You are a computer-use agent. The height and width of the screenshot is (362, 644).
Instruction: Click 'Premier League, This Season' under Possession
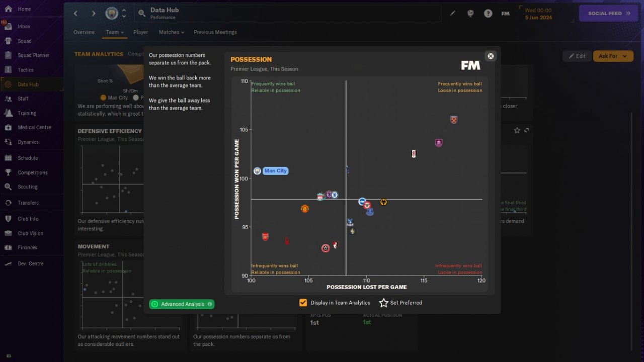point(264,69)
